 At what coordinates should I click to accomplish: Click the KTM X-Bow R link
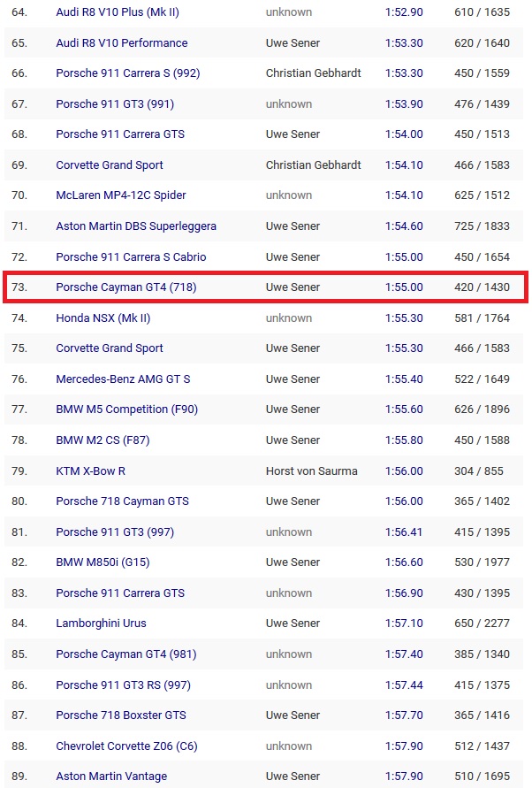coord(90,471)
